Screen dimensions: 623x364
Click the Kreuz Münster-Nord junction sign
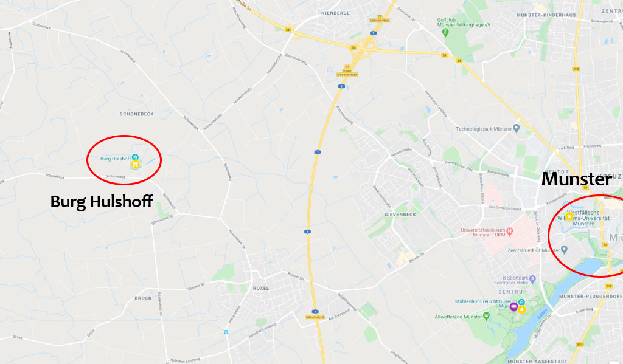tap(347, 74)
